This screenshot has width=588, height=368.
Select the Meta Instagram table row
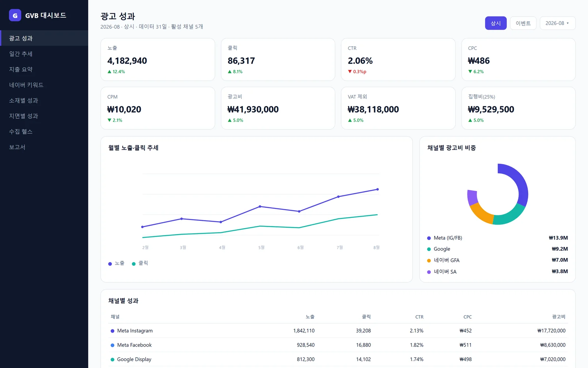pyautogui.click(x=338, y=331)
